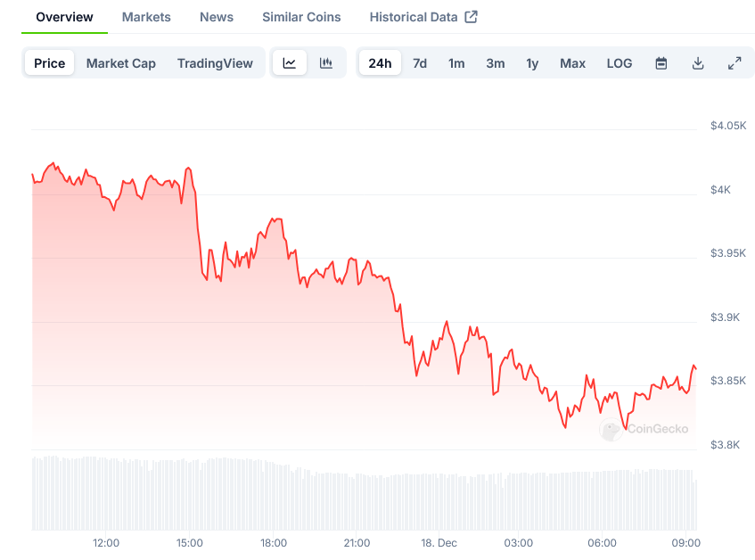Switch to TradingView chart mode
This screenshot has width=755, height=560.
(215, 63)
